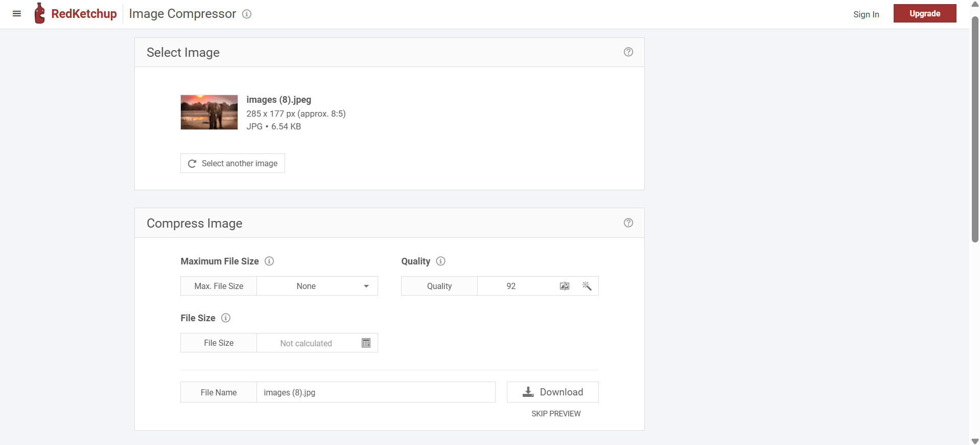Image resolution: width=980 pixels, height=445 pixels.
Task: Click Select another image button
Action: (x=232, y=164)
